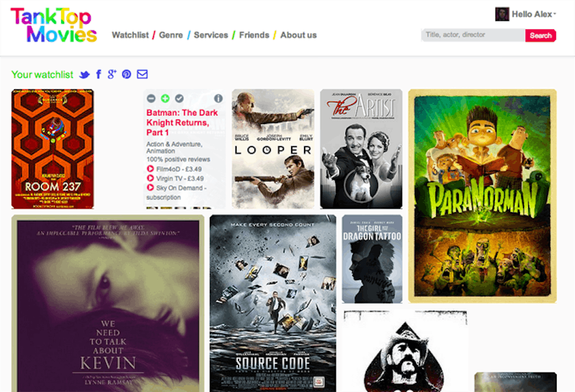Click play icon next to Film4oD
The width and height of the screenshot is (575, 392).
[x=150, y=169]
